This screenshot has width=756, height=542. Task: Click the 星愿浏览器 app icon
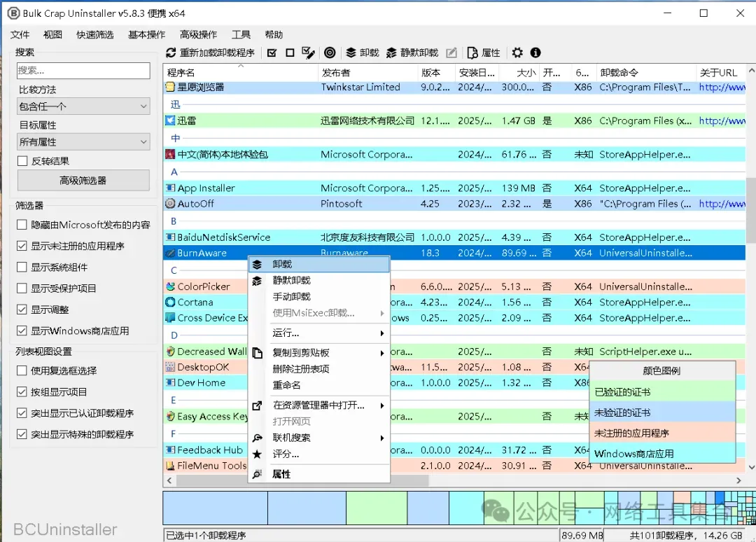(170, 88)
